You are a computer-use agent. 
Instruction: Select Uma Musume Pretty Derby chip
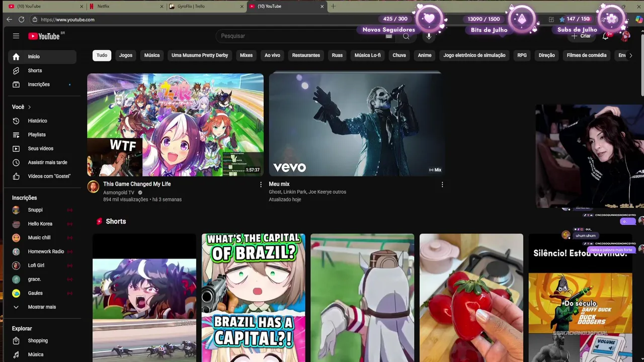(200, 55)
